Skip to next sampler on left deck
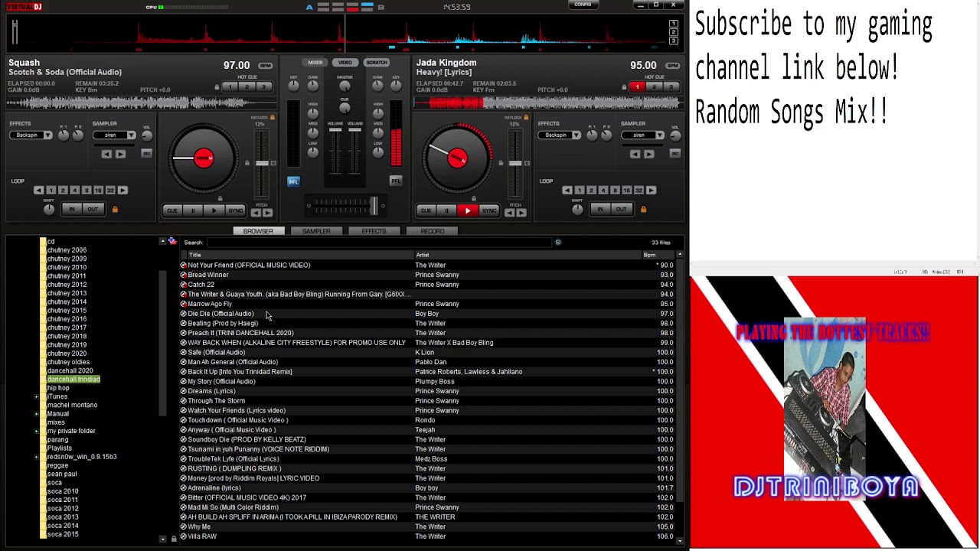The width and height of the screenshot is (980, 551). 120,154
